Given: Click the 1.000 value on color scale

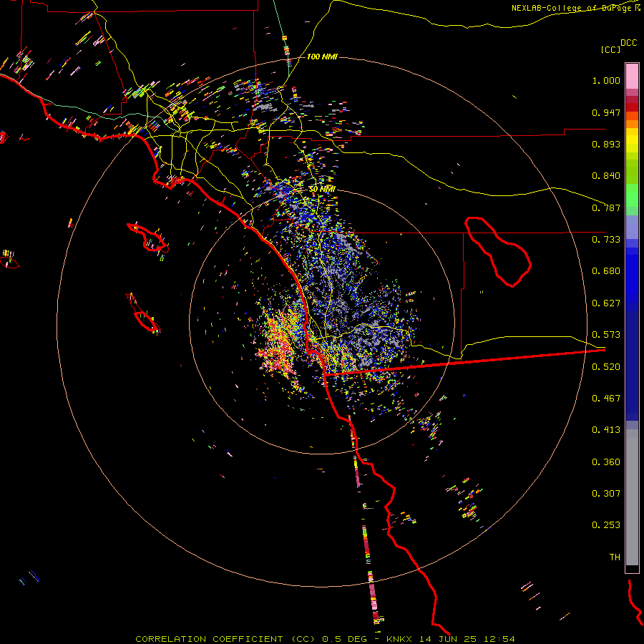Looking at the screenshot, I should pos(606,80).
